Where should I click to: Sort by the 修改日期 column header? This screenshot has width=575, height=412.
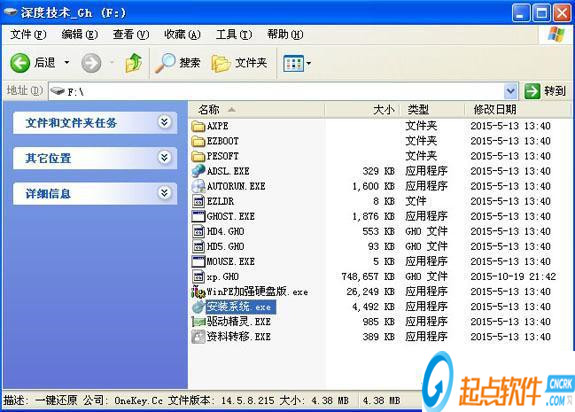(517, 110)
